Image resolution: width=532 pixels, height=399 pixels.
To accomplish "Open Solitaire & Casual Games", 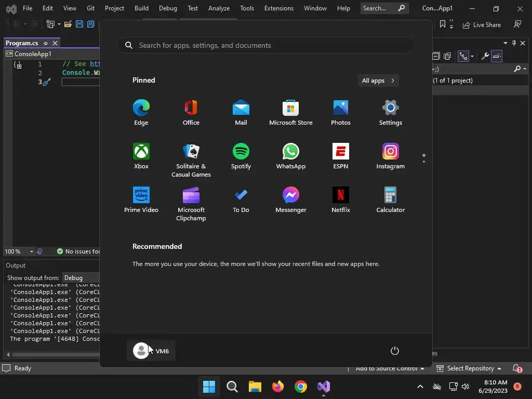I will pos(191,160).
